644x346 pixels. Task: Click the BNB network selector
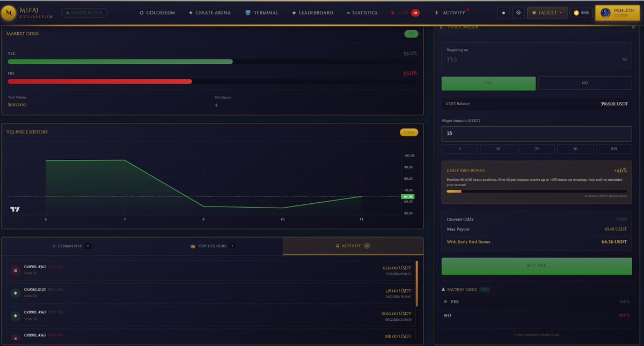click(x=581, y=13)
